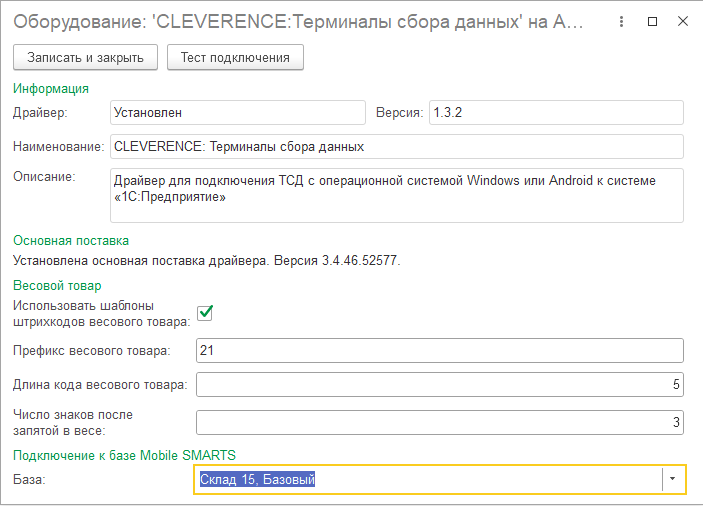Click the 'Основная поставка' section header
The image size is (703, 506).
point(70,240)
